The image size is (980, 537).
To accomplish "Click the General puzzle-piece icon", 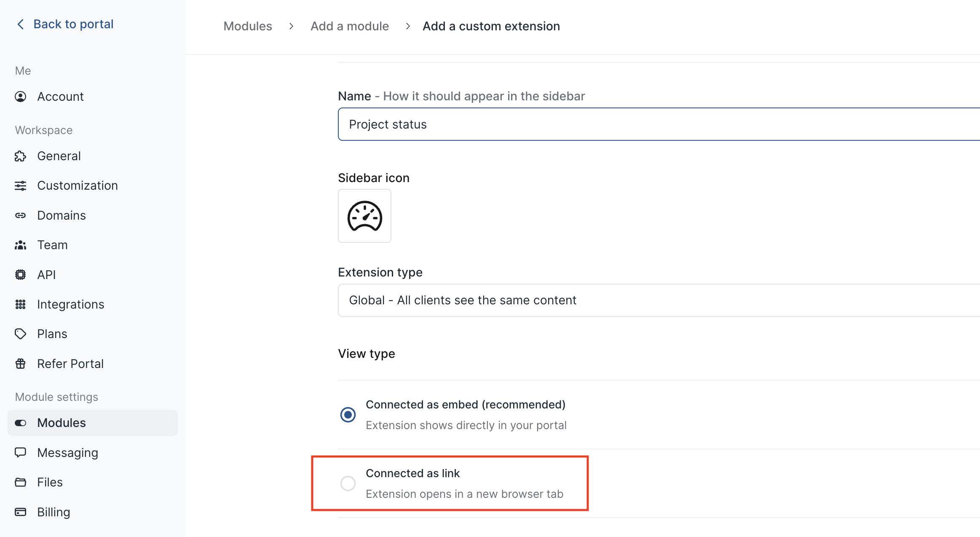I will (x=20, y=156).
